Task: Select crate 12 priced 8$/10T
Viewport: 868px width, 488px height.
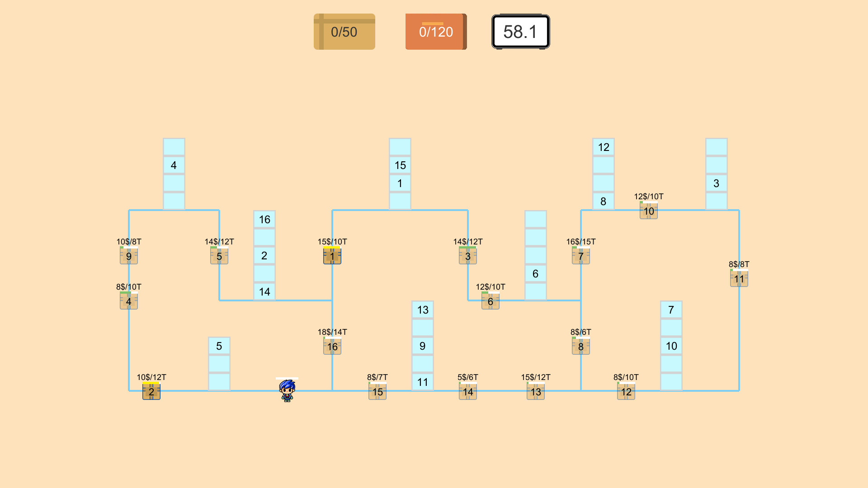Action: (626, 392)
